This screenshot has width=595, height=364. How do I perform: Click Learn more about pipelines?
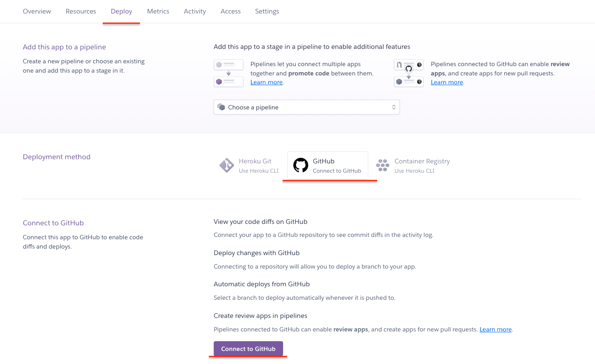pyautogui.click(x=266, y=82)
